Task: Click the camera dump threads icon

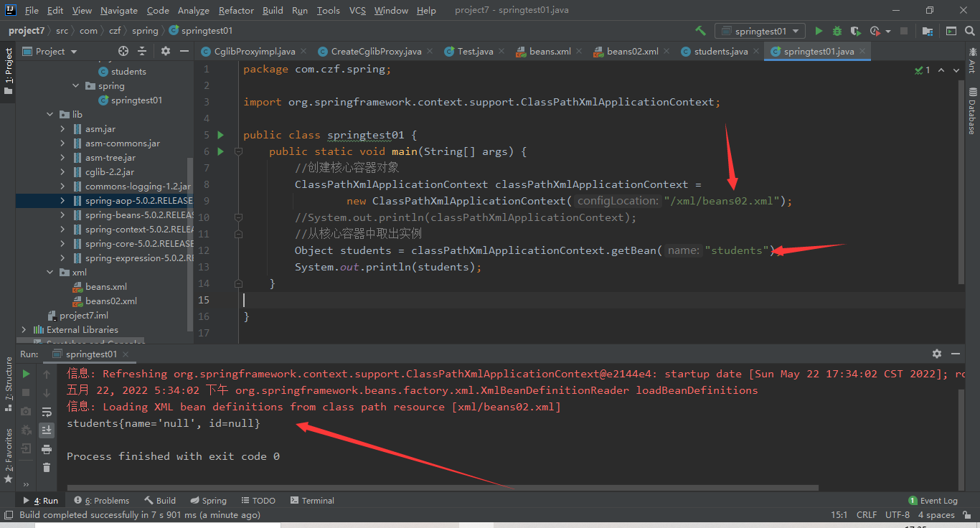Action: [27, 411]
